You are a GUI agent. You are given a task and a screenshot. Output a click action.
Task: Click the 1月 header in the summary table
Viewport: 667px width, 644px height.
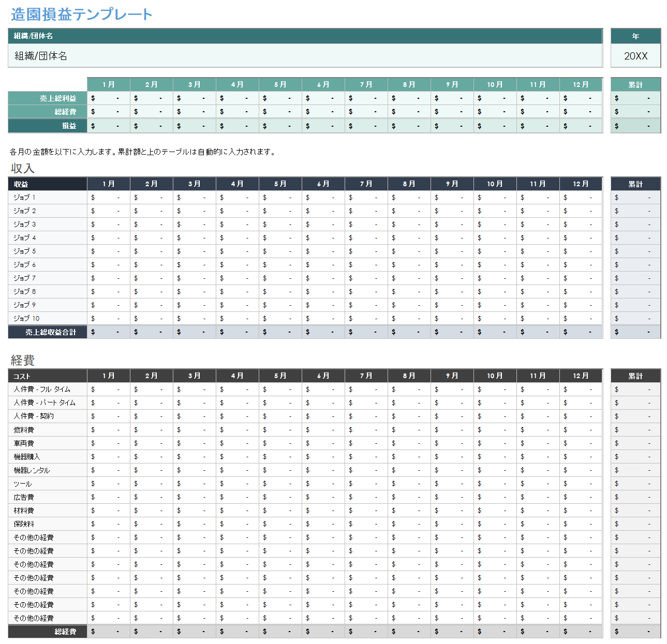point(109,84)
